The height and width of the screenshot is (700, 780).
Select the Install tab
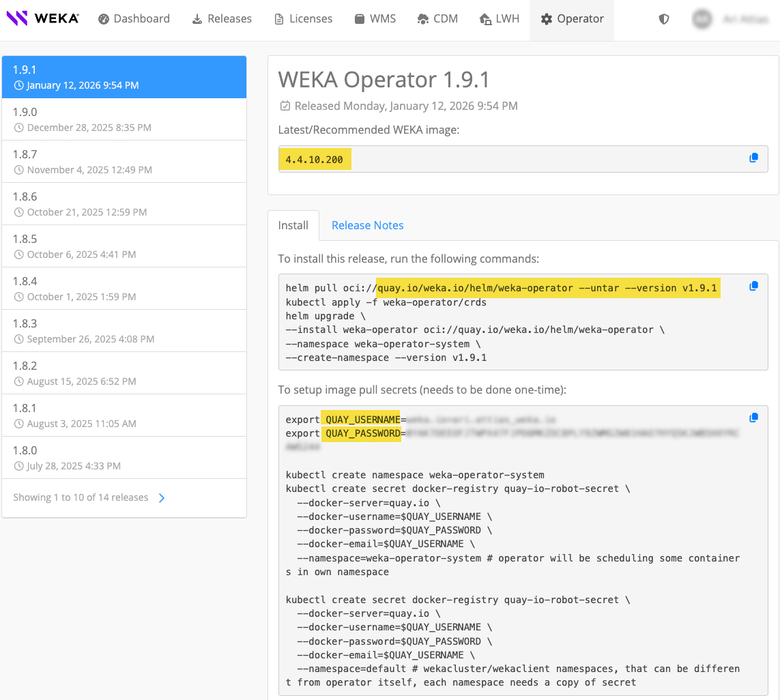293,225
